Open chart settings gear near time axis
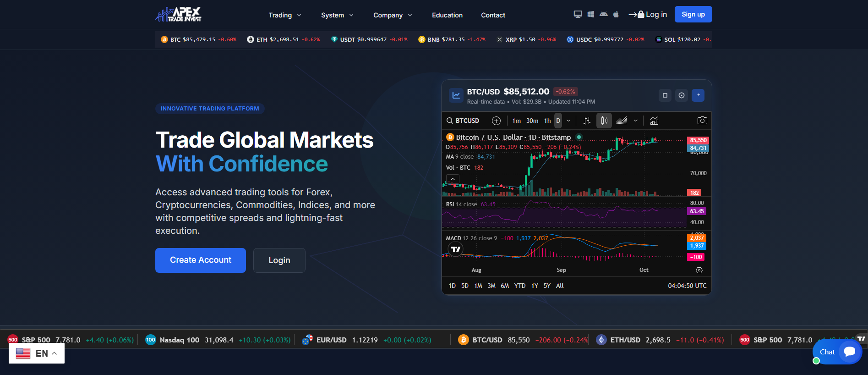Screen dimensions: 868x375 (699, 270)
